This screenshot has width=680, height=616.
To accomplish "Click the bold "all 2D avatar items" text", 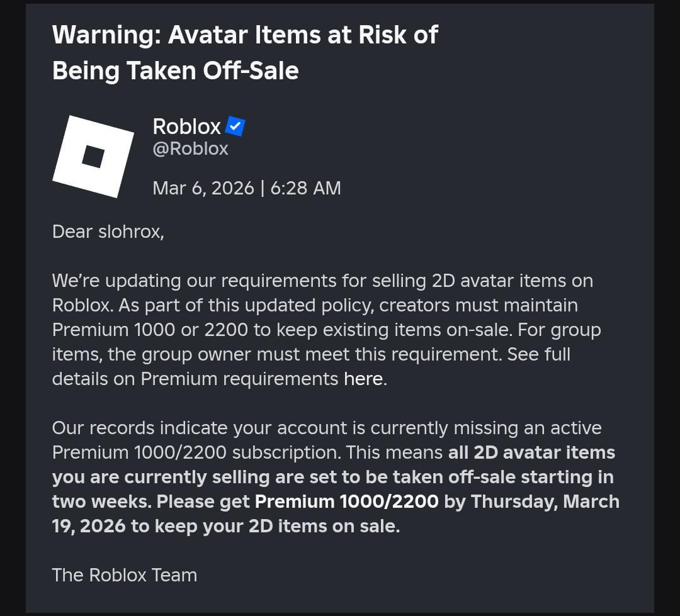I will [x=531, y=453].
